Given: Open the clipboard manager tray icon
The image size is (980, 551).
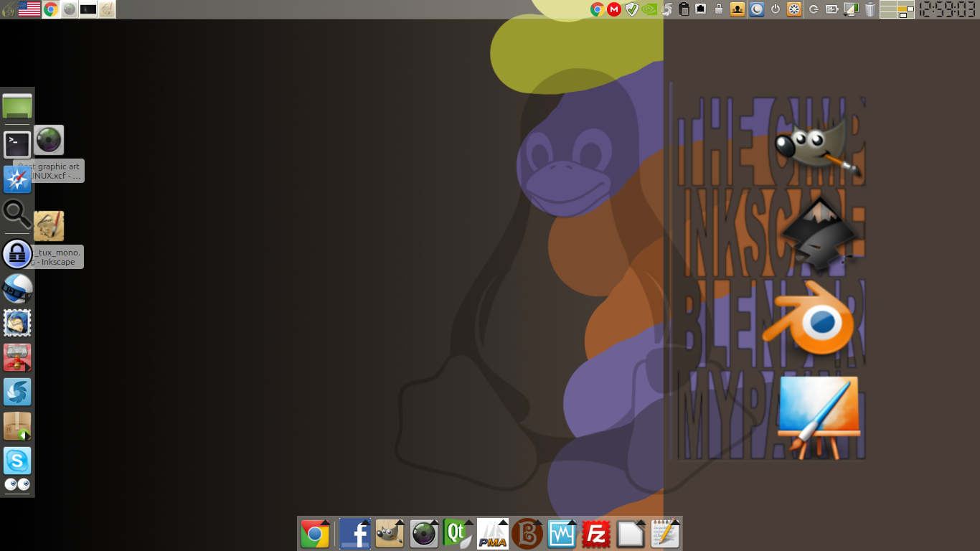Looking at the screenshot, I should point(684,9).
